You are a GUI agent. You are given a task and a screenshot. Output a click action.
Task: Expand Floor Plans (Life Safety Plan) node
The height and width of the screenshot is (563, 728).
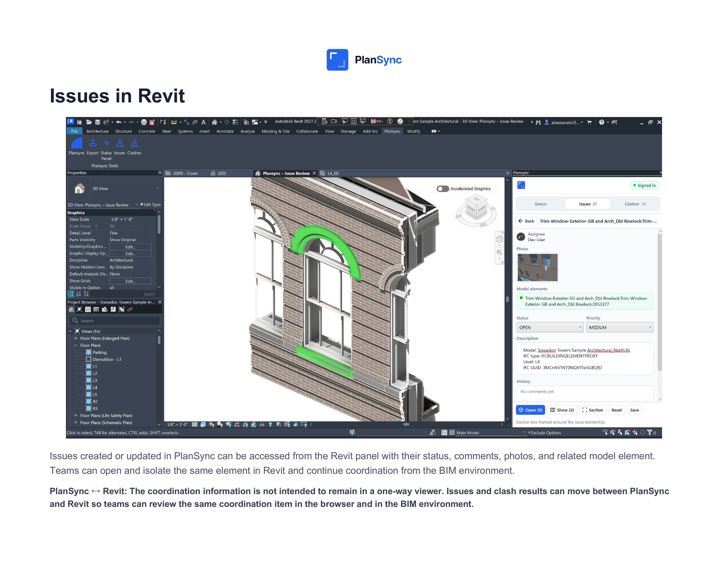tap(76, 416)
